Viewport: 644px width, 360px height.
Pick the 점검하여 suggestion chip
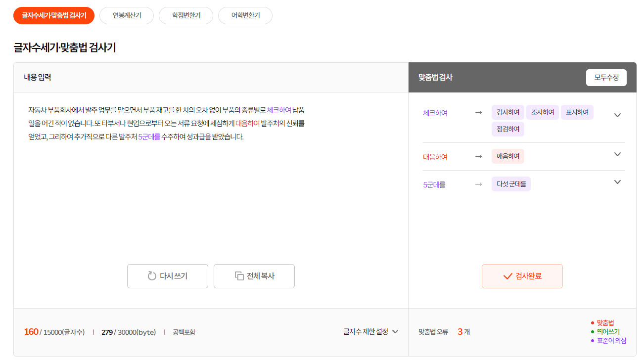tap(508, 129)
